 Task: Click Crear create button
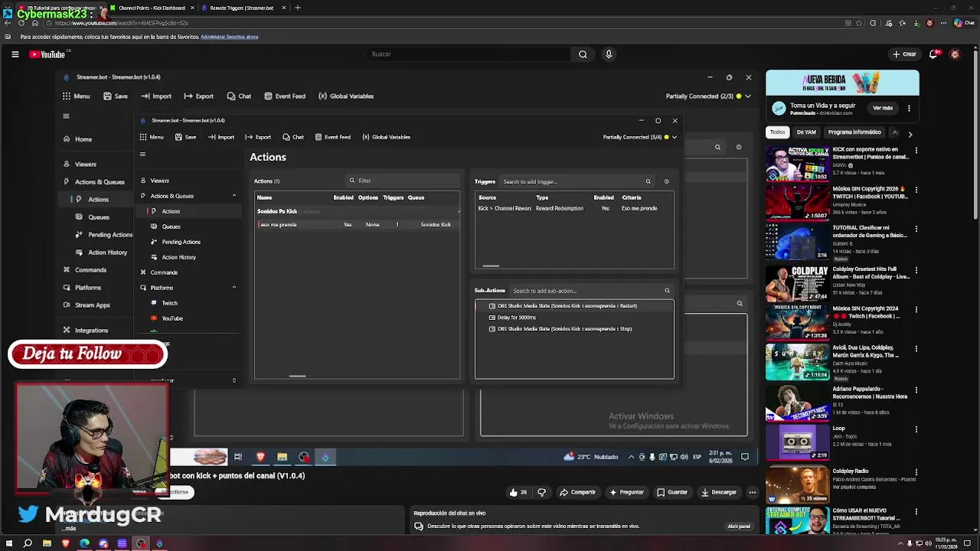(x=904, y=54)
